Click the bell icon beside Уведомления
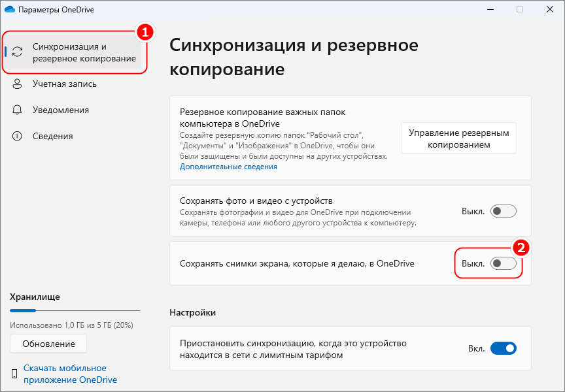The width and height of the screenshot is (565, 392). [x=17, y=110]
